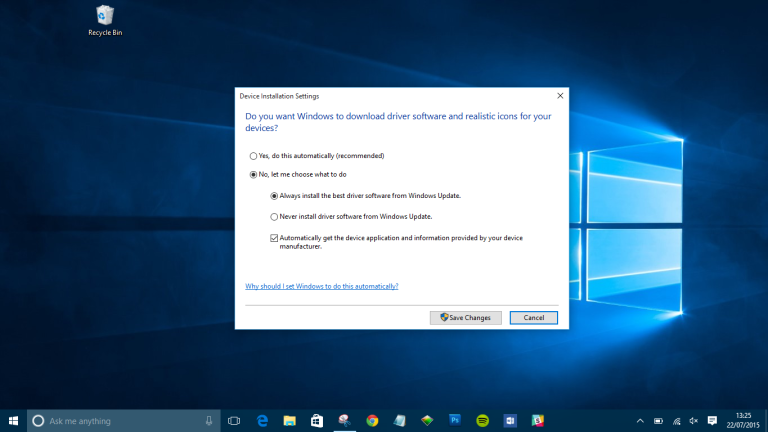Show hidden system tray icons
The width and height of the screenshot is (768, 432).
pyautogui.click(x=640, y=421)
